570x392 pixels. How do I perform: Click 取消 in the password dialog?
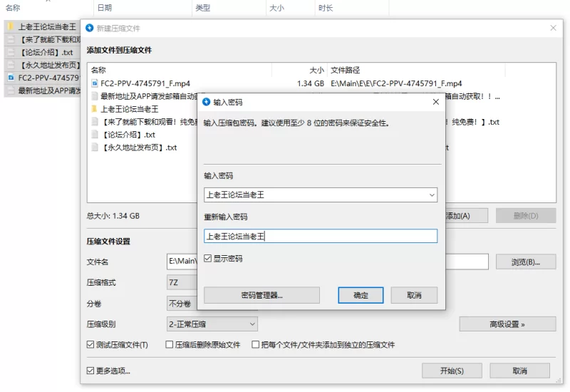(x=414, y=295)
